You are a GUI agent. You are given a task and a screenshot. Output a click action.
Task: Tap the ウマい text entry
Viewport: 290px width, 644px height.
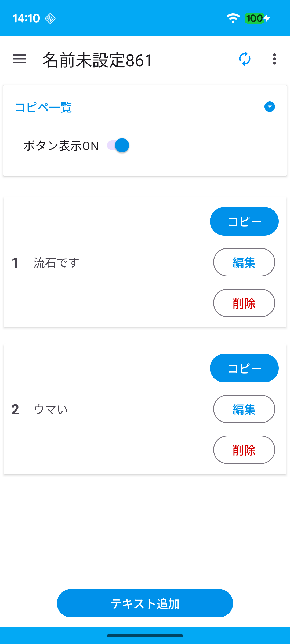pyautogui.click(x=51, y=409)
